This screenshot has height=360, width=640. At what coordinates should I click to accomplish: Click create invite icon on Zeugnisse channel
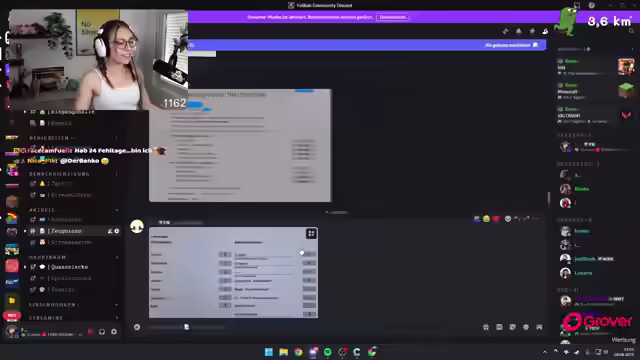pos(110,231)
